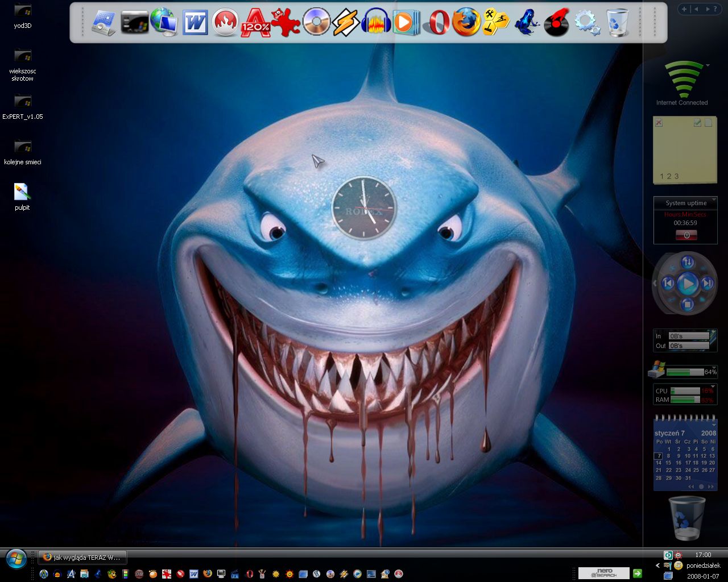Open the Windows Start menu orb
The image size is (728, 582).
click(16, 559)
